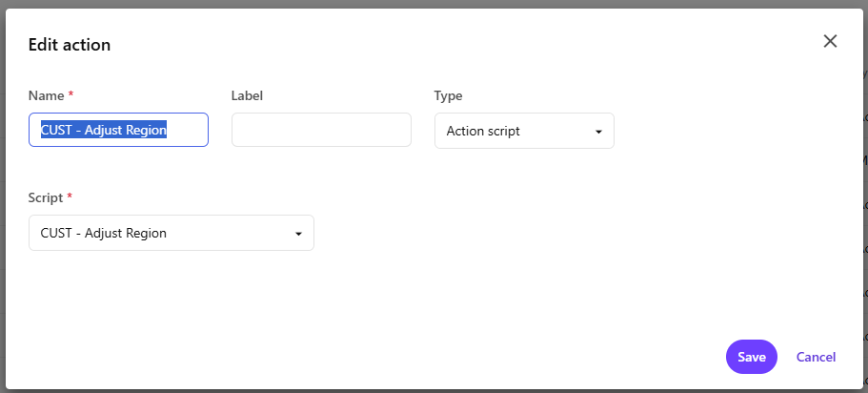
Task: Save the edited action
Action: (x=751, y=357)
